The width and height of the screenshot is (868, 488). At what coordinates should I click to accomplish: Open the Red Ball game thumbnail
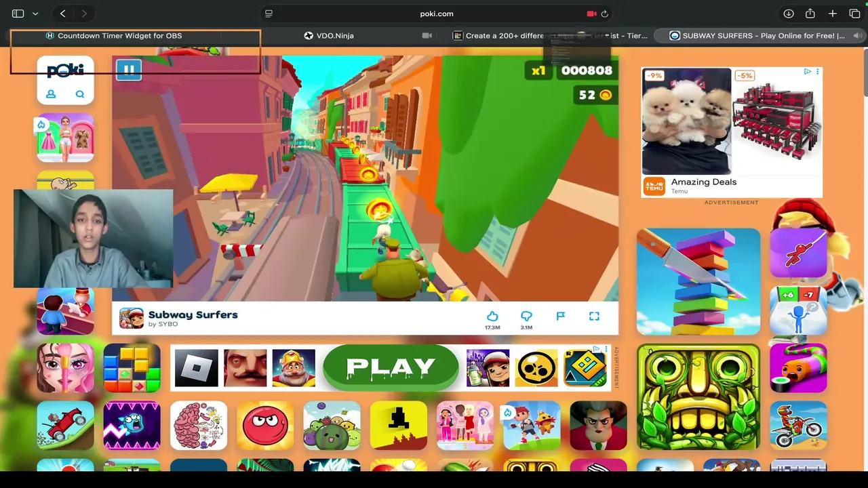265,426
